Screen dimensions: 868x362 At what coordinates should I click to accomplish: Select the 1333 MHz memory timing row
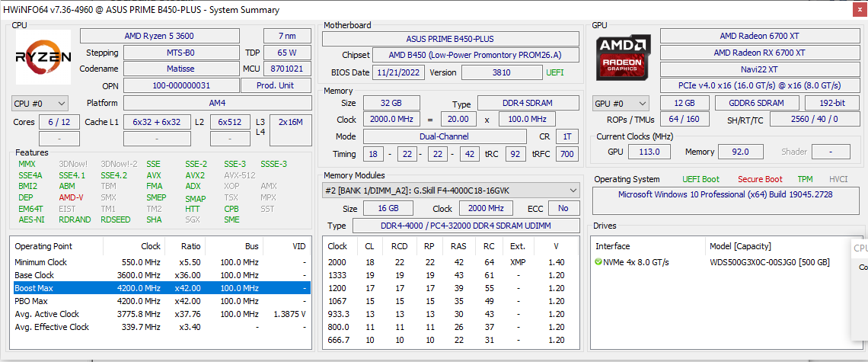(x=451, y=276)
